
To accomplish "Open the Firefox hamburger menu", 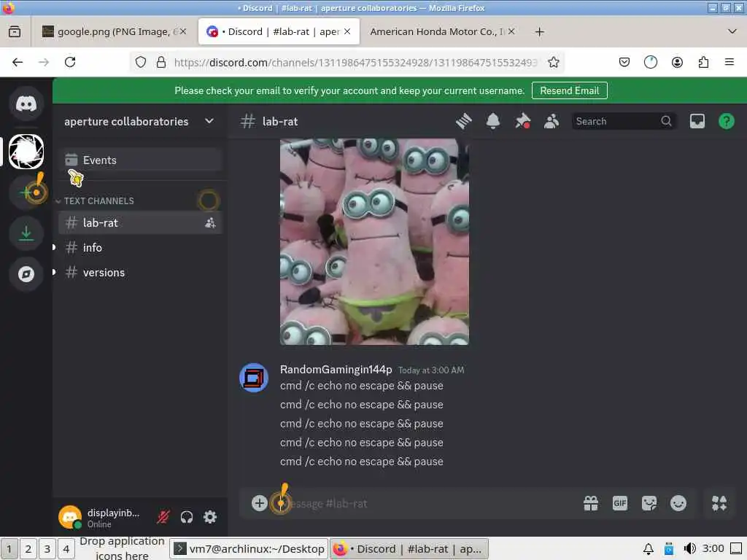I will coord(729,63).
